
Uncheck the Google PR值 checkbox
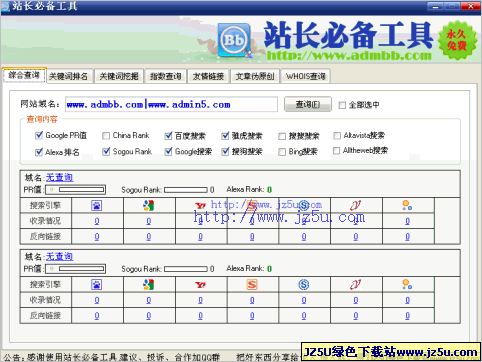pos(39,135)
